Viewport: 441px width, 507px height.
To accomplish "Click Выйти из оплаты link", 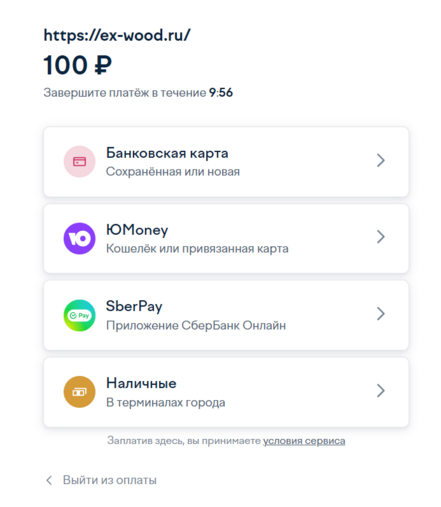I will click(x=110, y=480).
